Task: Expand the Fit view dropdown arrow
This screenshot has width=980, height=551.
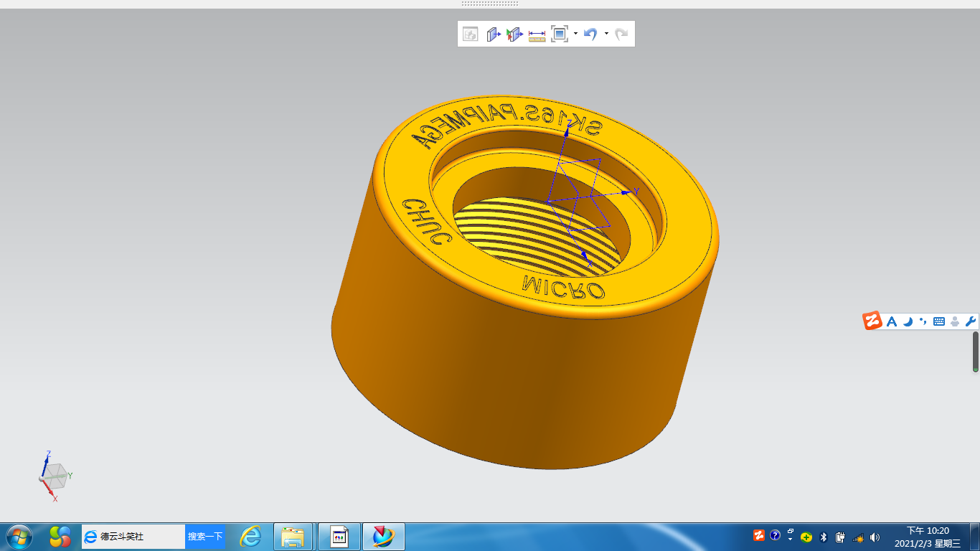Action: pos(575,34)
